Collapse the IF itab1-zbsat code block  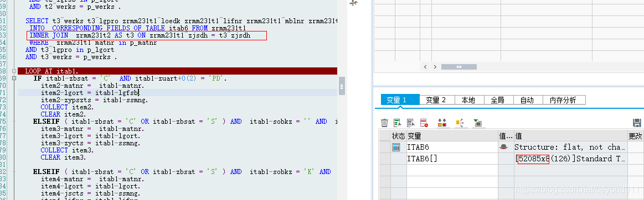point(14,78)
